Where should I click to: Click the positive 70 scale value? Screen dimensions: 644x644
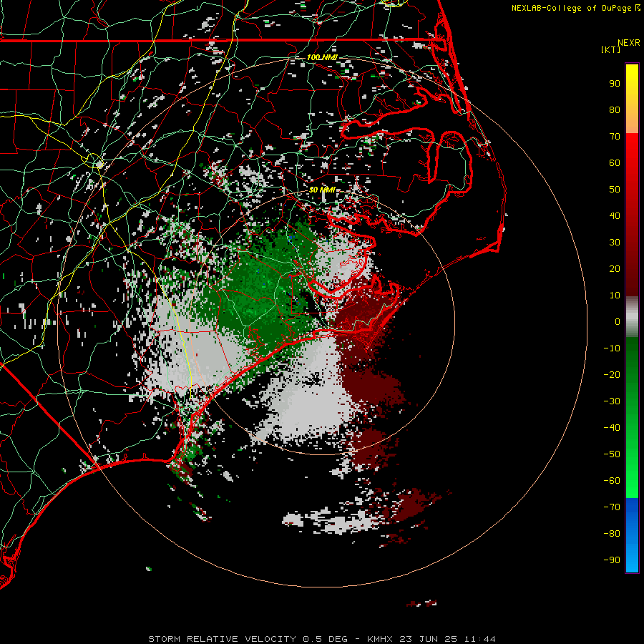coord(615,137)
